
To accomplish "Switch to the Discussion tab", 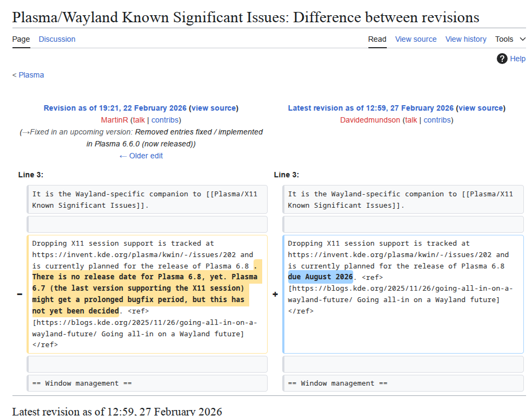I will tap(57, 40).
